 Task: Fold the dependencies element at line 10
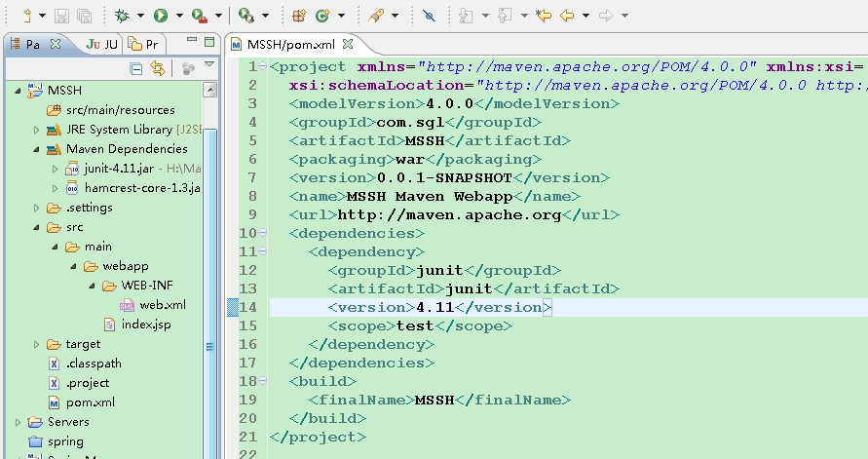pyautogui.click(x=263, y=233)
